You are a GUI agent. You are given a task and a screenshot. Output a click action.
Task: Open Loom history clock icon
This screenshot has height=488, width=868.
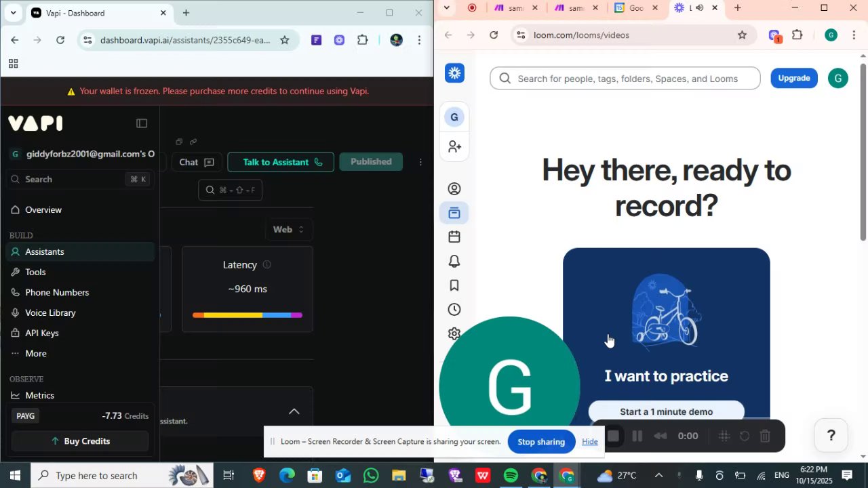[454, 310]
